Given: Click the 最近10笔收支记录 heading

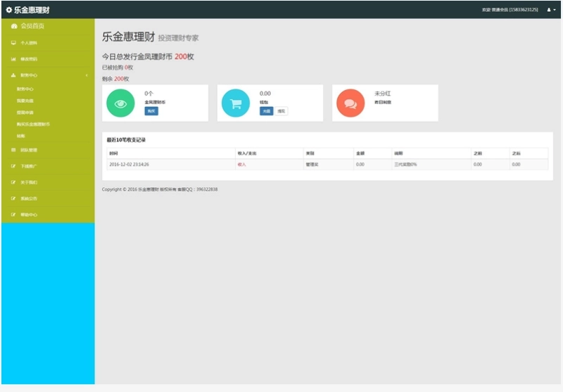Looking at the screenshot, I should tap(126, 140).
